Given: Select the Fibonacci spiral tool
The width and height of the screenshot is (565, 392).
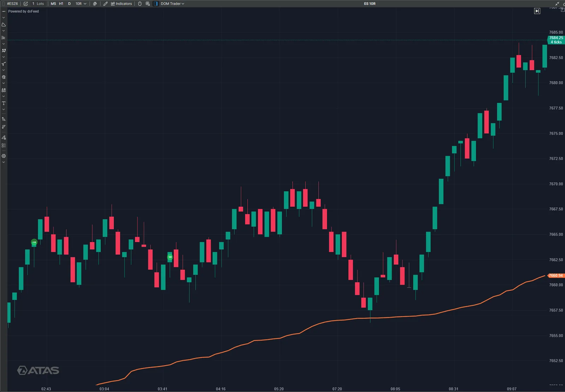Looking at the screenshot, I should (x=4, y=77).
